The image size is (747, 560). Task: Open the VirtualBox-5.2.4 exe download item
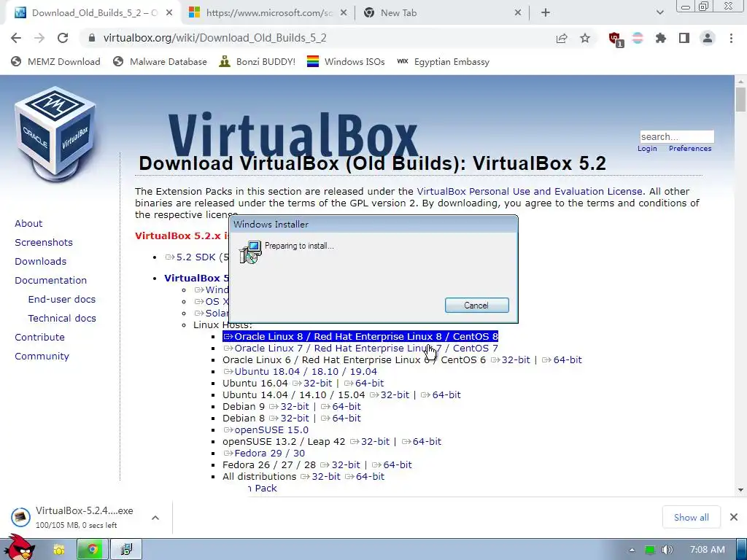point(76,517)
